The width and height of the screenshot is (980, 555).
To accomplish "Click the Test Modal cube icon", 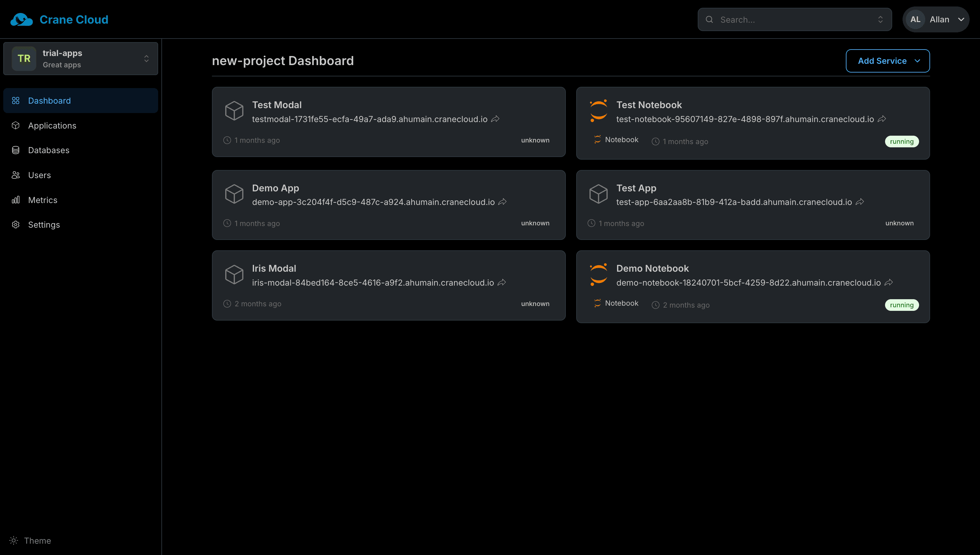I will point(234,111).
